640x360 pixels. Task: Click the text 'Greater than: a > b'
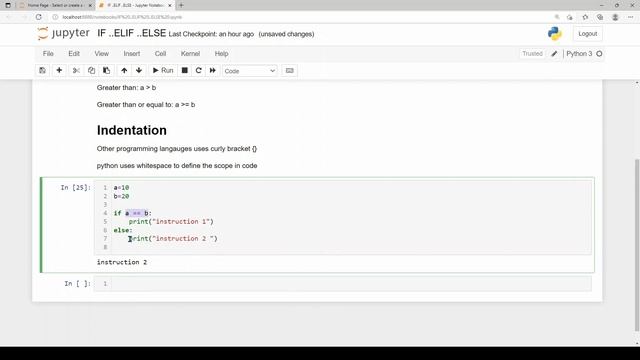pyautogui.click(x=126, y=88)
